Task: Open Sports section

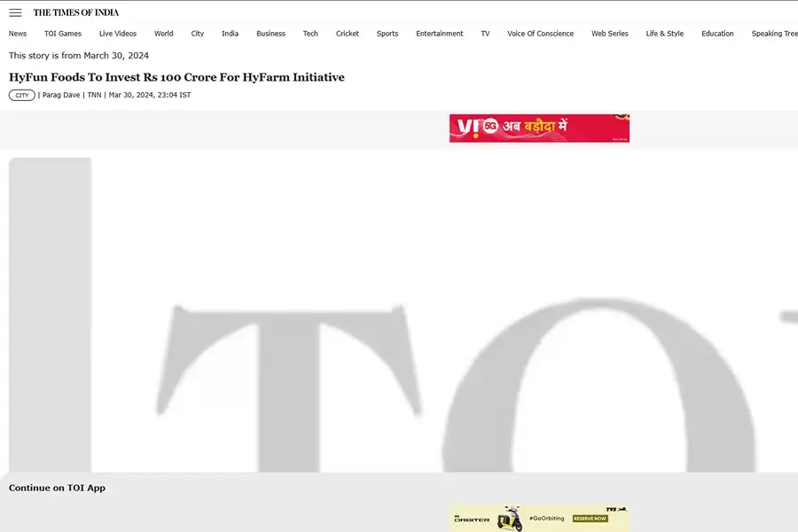Action: pos(387,34)
